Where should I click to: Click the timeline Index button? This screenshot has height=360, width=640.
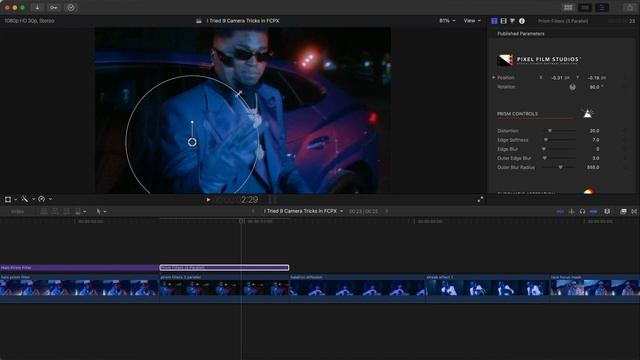pos(17,211)
